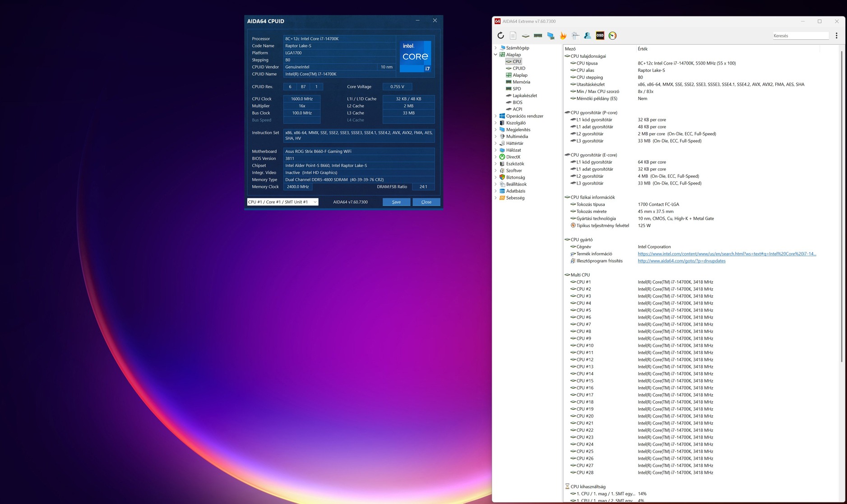Click the Megjelenítés display icon
This screenshot has height=504, width=847.
[502, 129]
